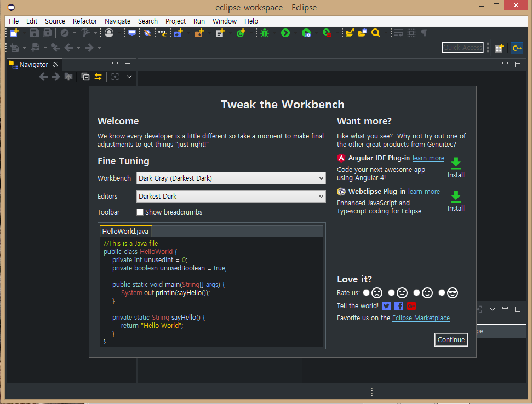Rate with the neutral face radio button
Image resolution: width=532 pixels, height=404 pixels.
coord(391,292)
